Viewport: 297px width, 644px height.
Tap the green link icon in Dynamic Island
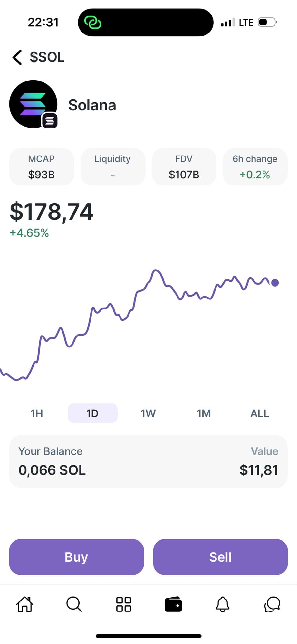93,23
